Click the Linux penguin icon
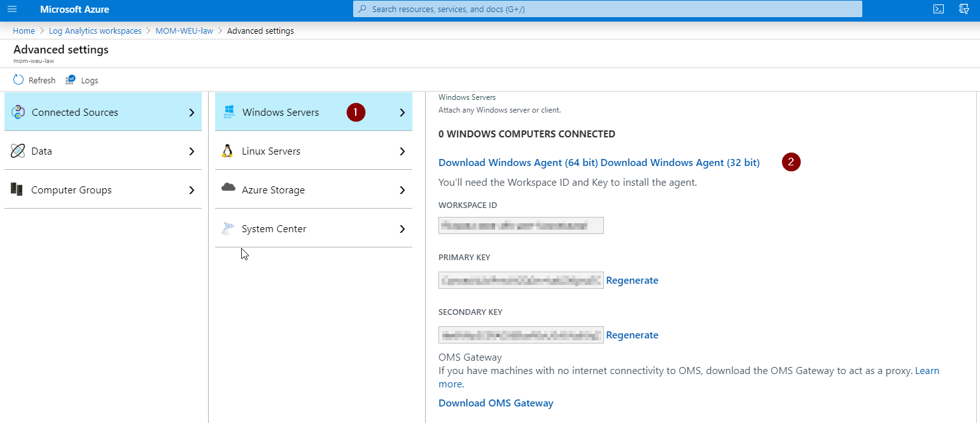 coord(227,151)
